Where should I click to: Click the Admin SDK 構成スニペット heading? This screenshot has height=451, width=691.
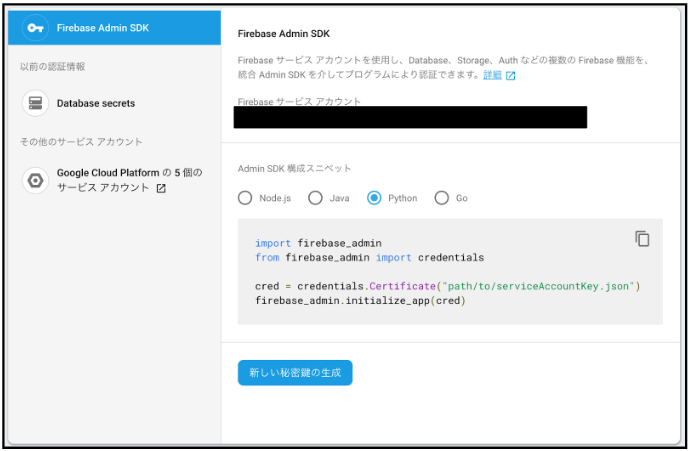coord(294,168)
